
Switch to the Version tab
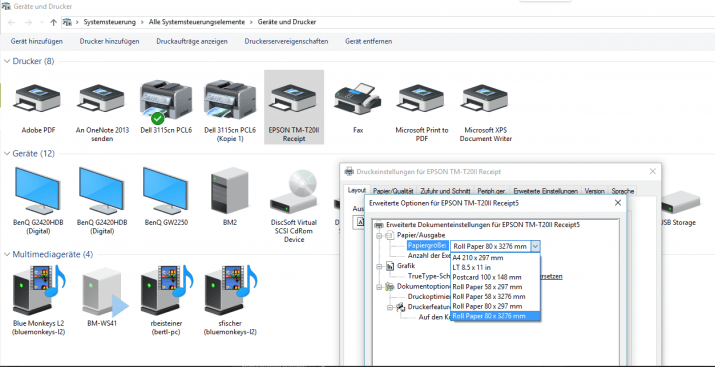point(594,191)
